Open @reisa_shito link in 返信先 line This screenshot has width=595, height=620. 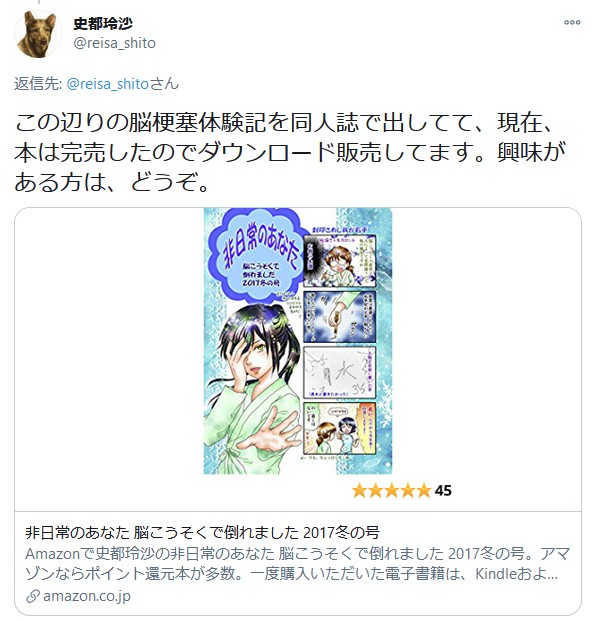point(108,84)
